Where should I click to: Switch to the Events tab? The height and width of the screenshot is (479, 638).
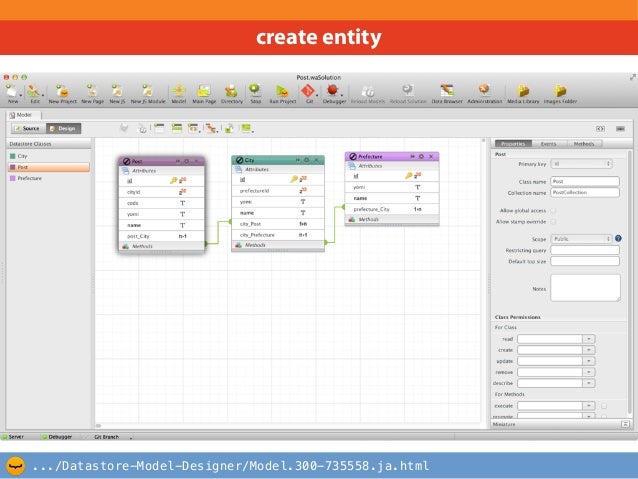click(550, 144)
